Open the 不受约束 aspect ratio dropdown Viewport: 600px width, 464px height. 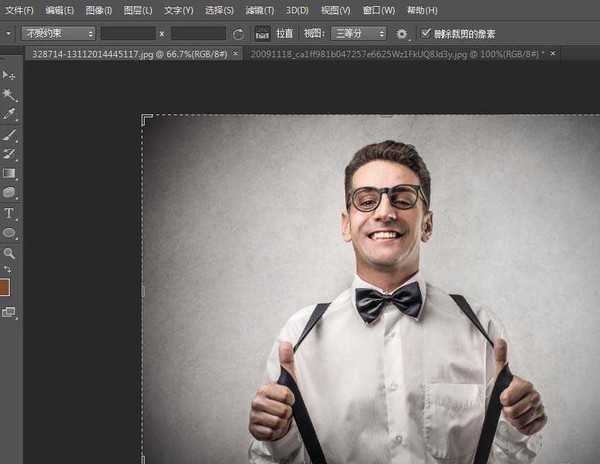click(58, 33)
